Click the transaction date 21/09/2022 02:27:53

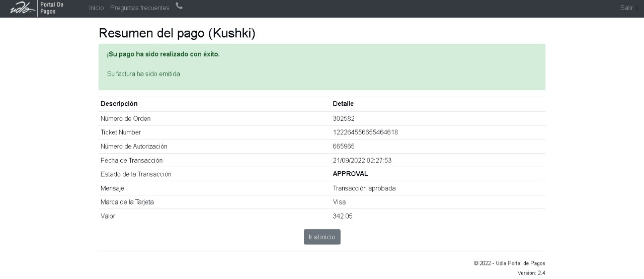click(x=362, y=161)
